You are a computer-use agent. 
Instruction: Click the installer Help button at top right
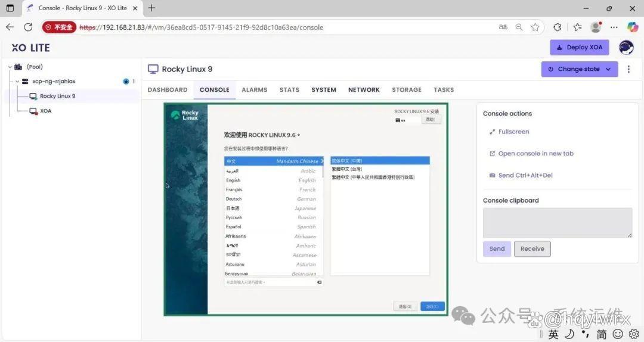(431, 120)
